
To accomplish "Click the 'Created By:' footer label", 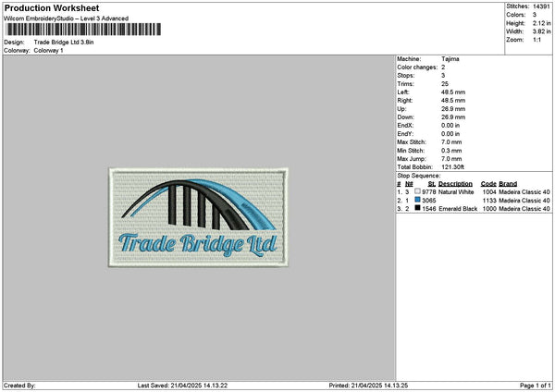I will (x=19, y=386).
